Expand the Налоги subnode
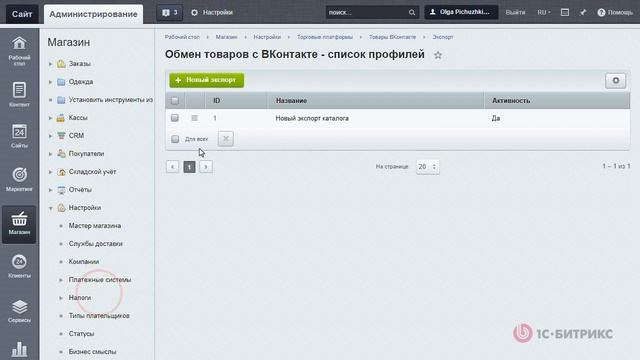Screen dimensions: 640x360 (61, 298)
